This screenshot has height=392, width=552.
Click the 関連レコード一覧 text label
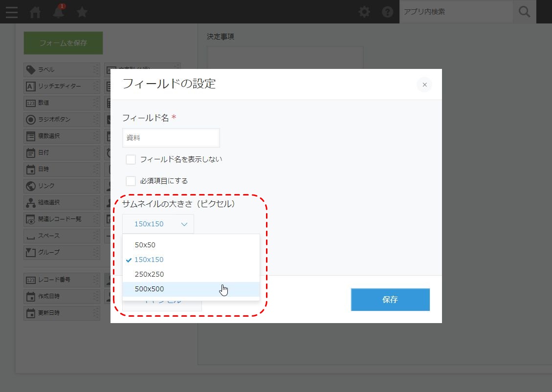(x=60, y=219)
